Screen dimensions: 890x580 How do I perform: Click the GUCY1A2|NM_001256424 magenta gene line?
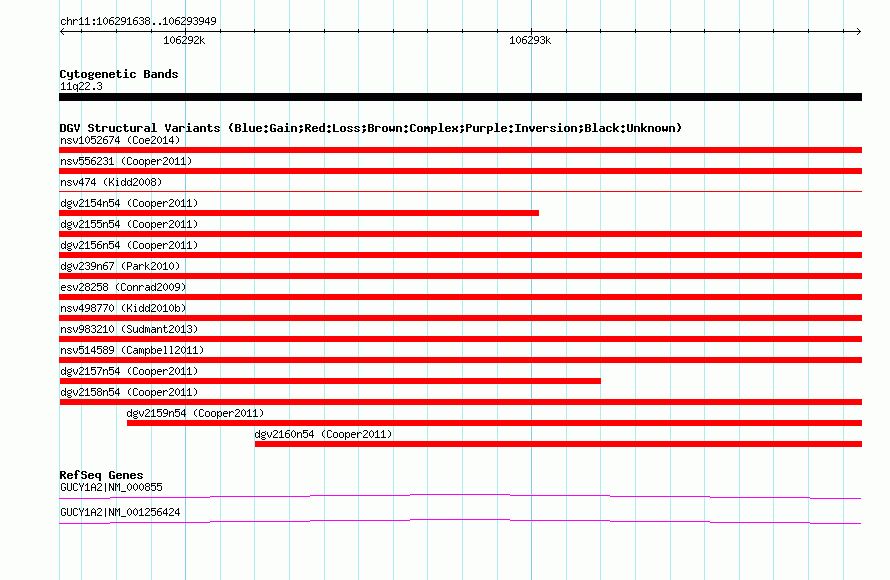click(x=460, y=522)
